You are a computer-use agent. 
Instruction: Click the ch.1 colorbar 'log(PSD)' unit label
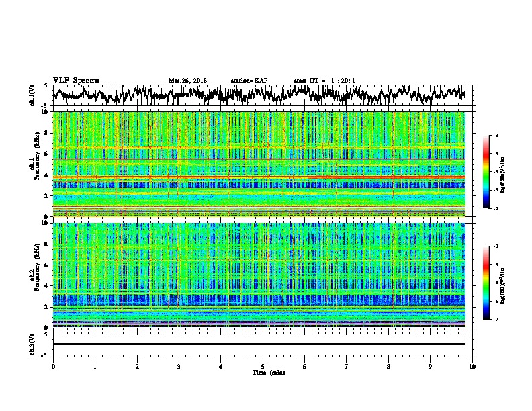pyautogui.click(x=503, y=175)
